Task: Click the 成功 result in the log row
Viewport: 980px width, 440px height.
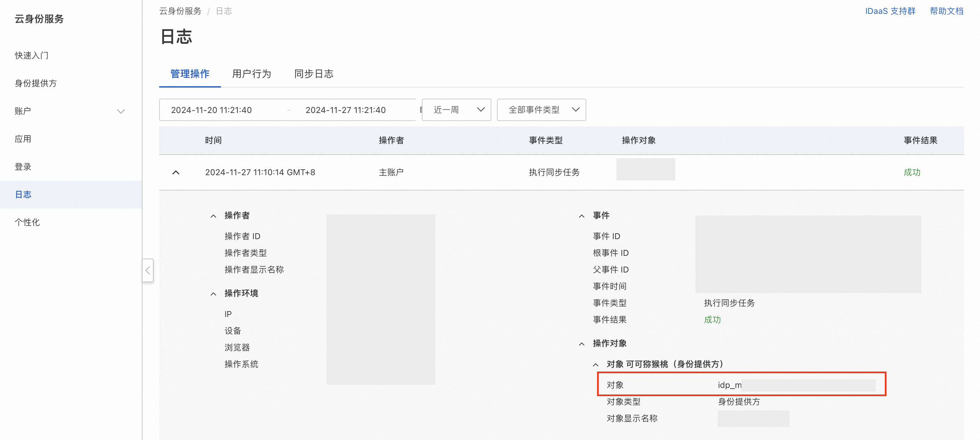Action: pos(912,172)
